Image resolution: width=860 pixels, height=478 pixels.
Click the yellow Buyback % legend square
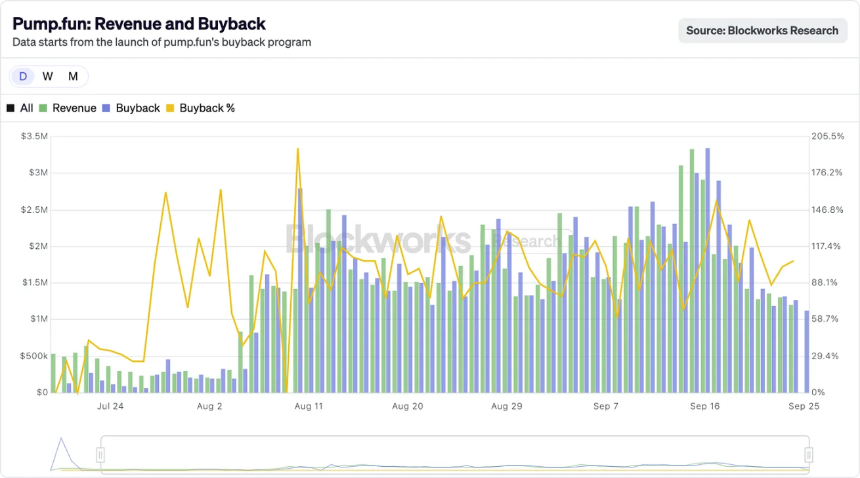pos(170,108)
